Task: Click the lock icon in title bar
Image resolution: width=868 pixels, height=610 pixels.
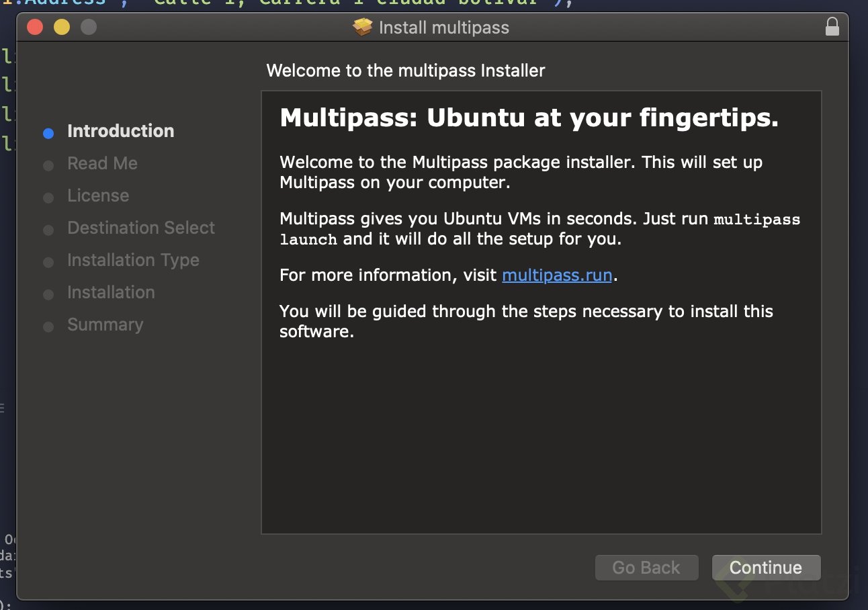Action: click(x=832, y=27)
